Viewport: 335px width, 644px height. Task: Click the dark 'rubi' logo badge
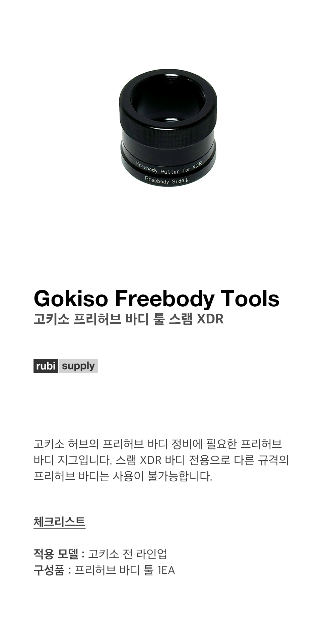click(x=46, y=366)
